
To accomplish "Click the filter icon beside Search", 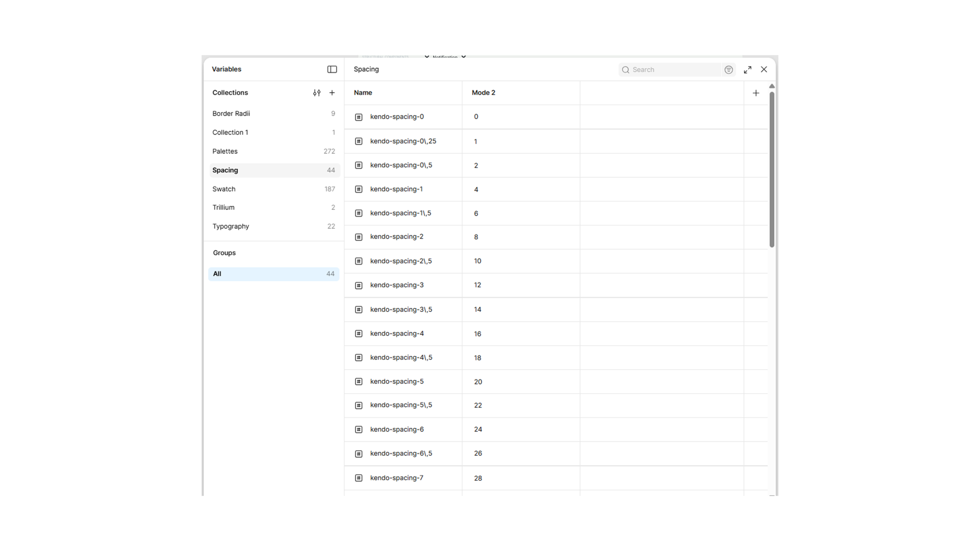I will (728, 70).
